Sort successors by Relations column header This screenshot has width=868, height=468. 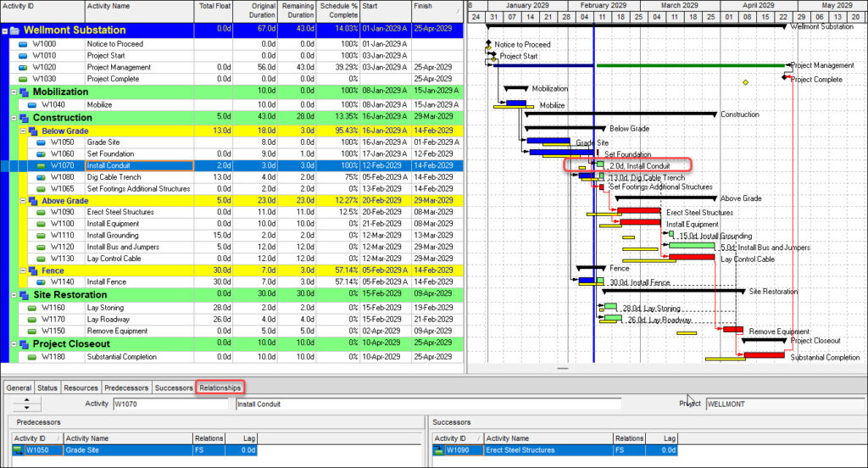click(630, 438)
